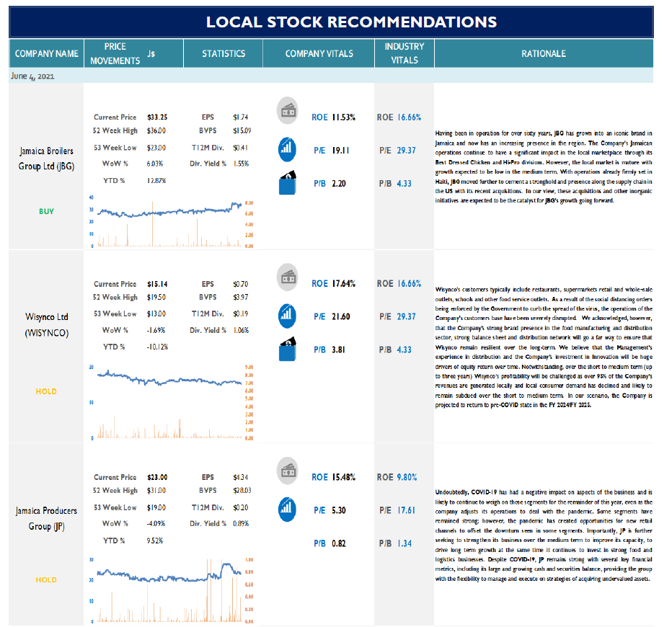
Task: Click JBG's YTD % value 12.87%
Action: click(x=156, y=181)
